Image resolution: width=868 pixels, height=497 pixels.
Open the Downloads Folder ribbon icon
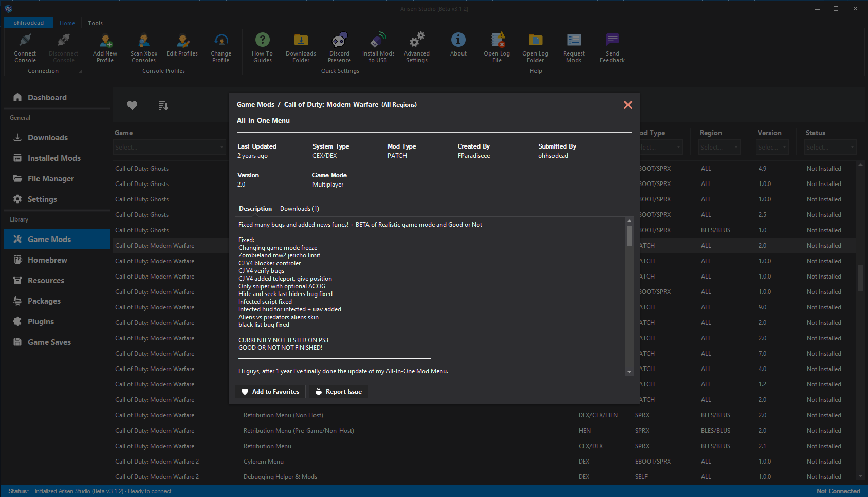coord(301,47)
